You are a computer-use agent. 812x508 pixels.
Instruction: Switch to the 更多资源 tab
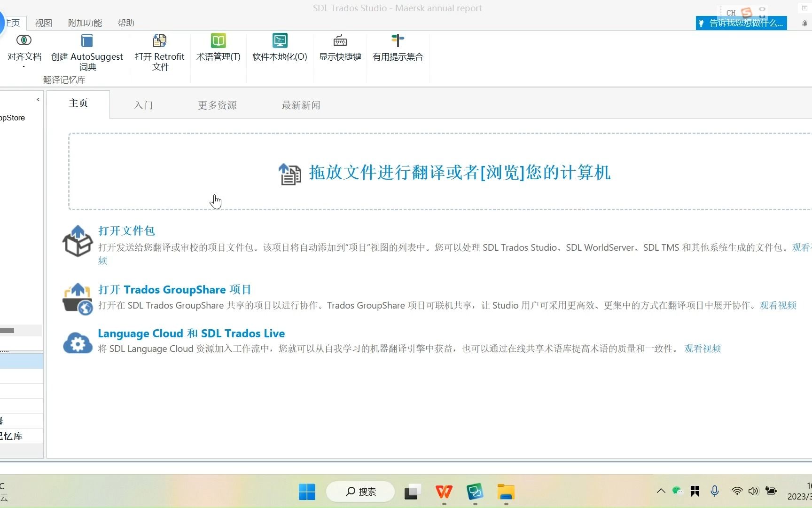coord(217,105)
